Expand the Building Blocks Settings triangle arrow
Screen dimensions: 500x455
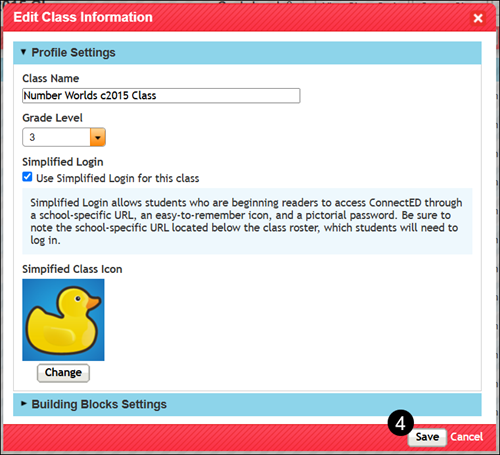click(x=23, y=404)
